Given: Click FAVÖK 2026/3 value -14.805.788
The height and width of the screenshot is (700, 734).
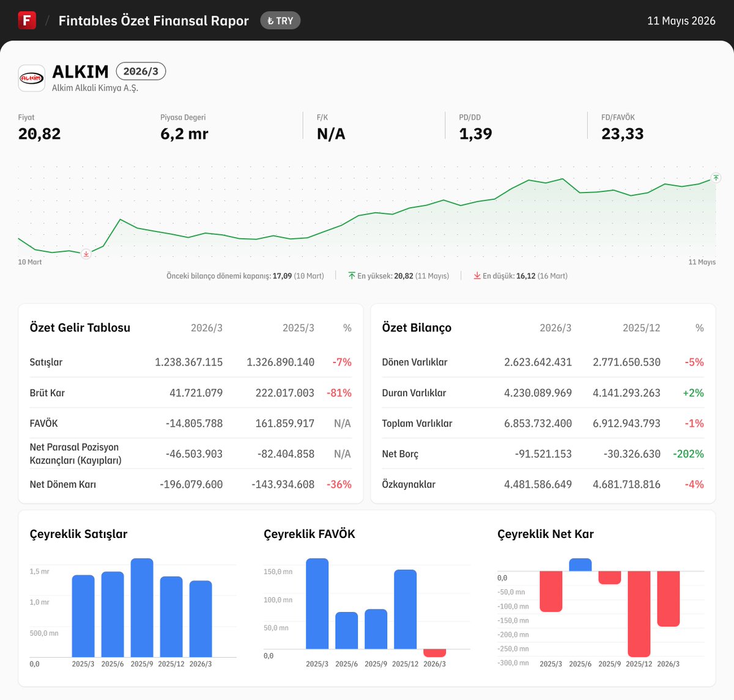Looking at the screenshot, I should tap(195, 423).
